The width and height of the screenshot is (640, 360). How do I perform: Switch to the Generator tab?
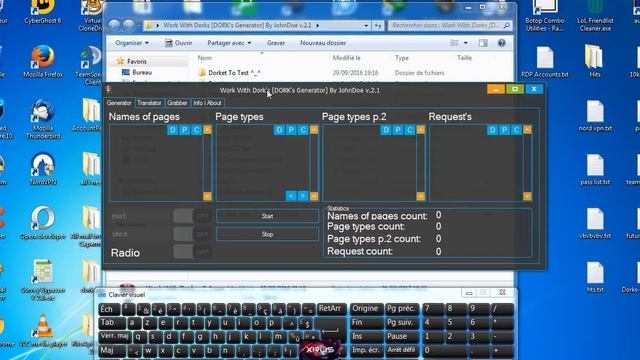coord(119,103)
